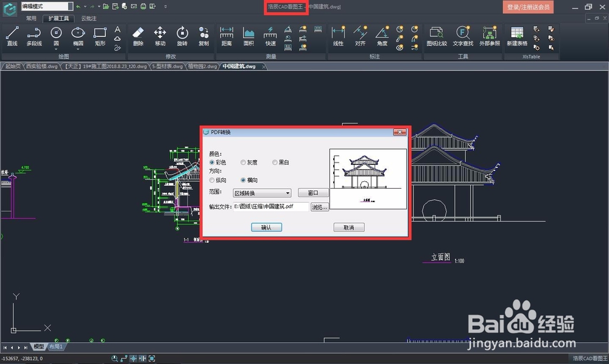Select the 对齐 aligned dimension tool

pos(360,37)
